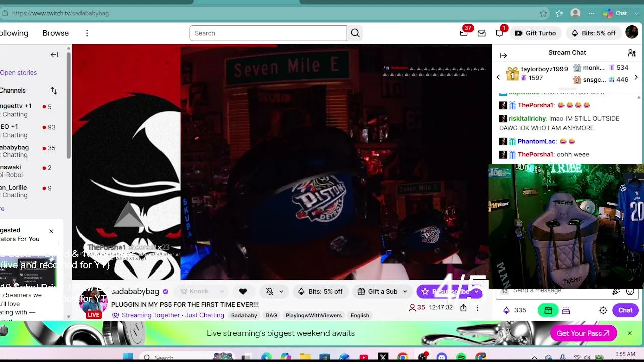644x362 pixels.
Task: Open the notifications inbox icon
Action: pos(481,33)
